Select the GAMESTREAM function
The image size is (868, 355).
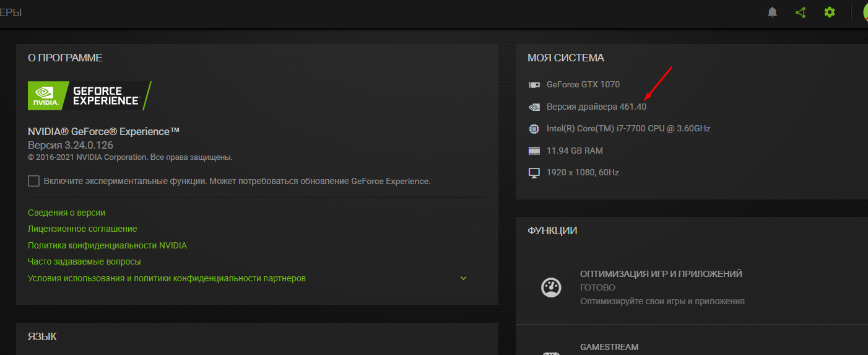tap(609, 347)
